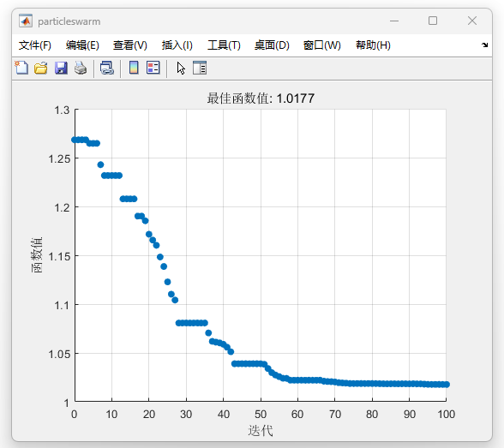Screen dimensions: 504x448
Task: Select the plot title 最佳函数值: 1.0177
Action: [261, 99]
